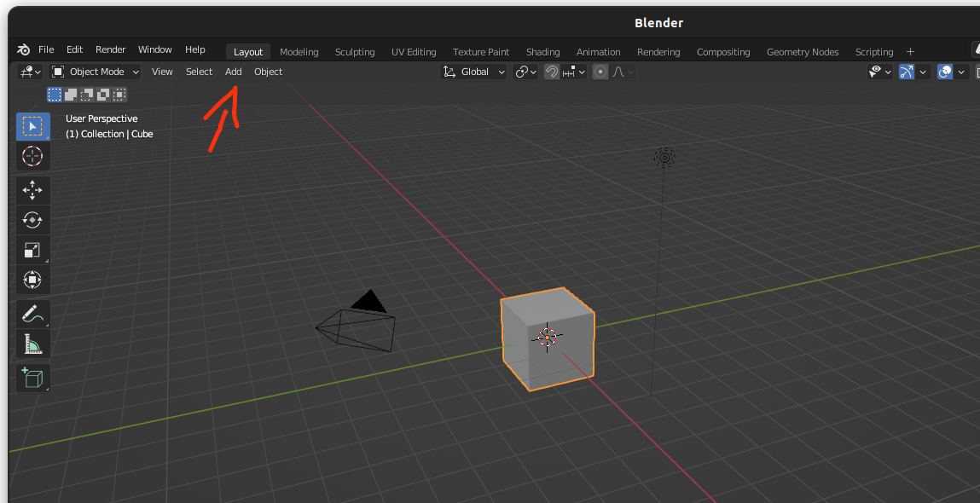This screenshot has height=503, width=980.
Task: Set selection mode to new selection
Action: [55, 95]
